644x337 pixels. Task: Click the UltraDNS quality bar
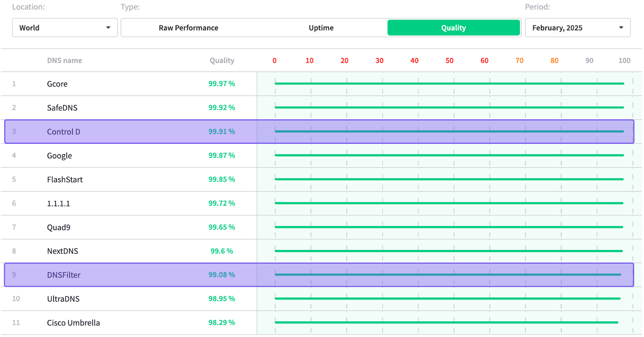tap(448, 298)
